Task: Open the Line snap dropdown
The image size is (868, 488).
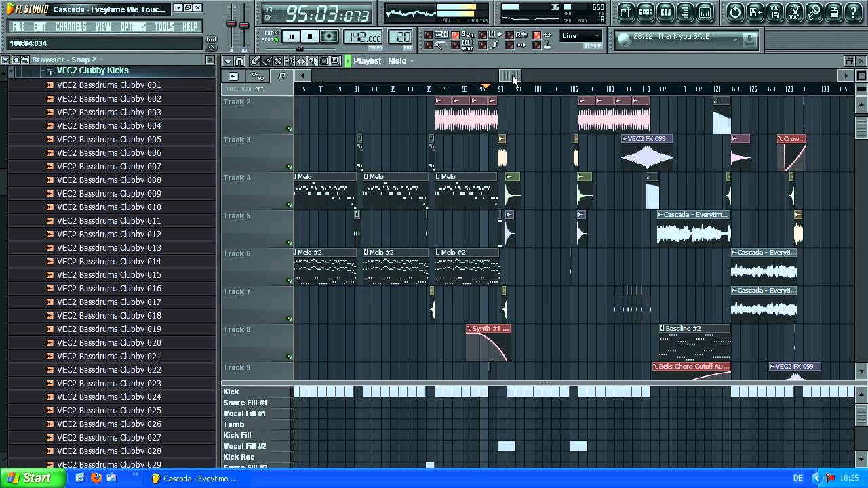Action: 581,36
